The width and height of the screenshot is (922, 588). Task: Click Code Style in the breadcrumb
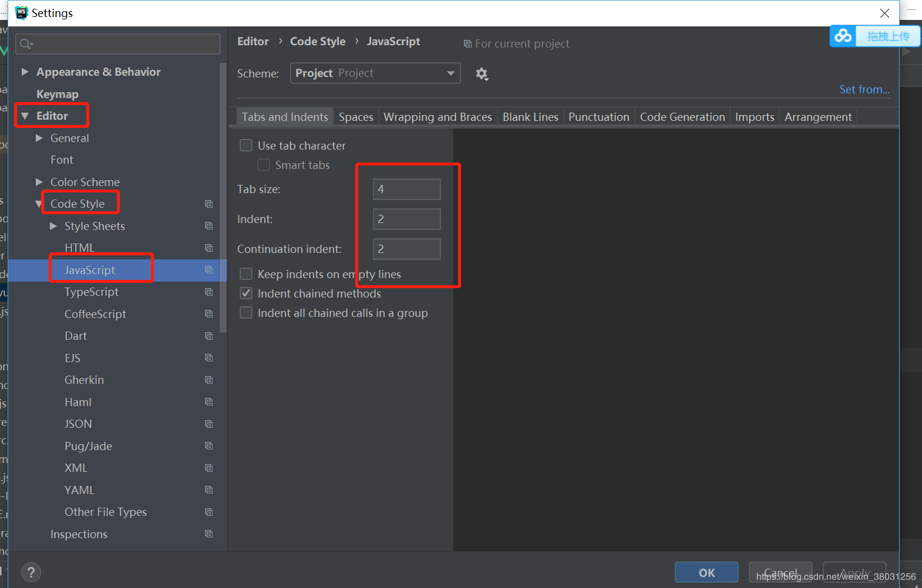pyautogui.click(x=318, y=42)
